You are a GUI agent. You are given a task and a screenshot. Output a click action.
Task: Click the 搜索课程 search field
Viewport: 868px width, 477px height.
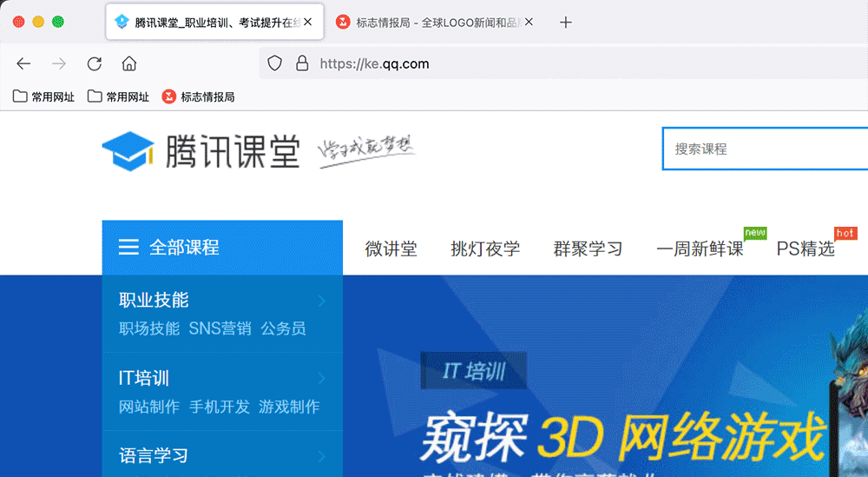pyautogui.click(x=764, y=149)
